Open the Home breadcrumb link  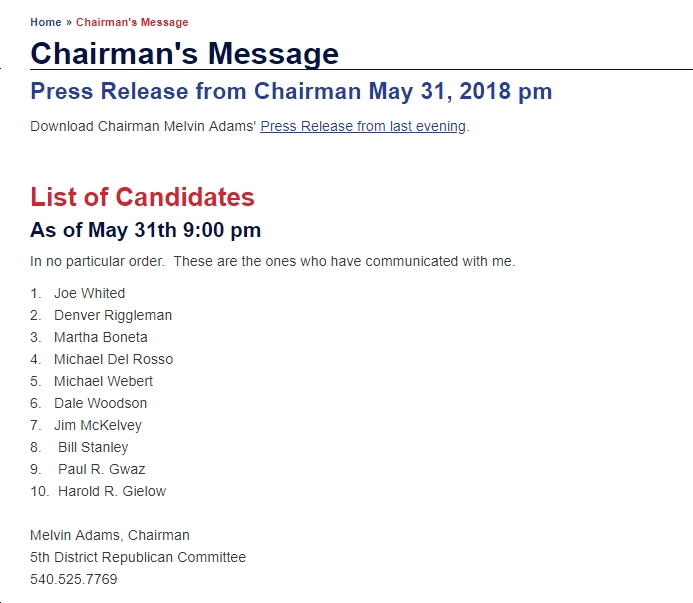tap(46, 22)
